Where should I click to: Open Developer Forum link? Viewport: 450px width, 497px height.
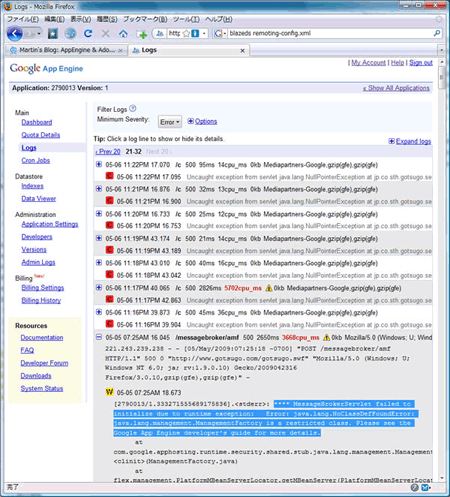pyautogui.click(x=44, y=363)
